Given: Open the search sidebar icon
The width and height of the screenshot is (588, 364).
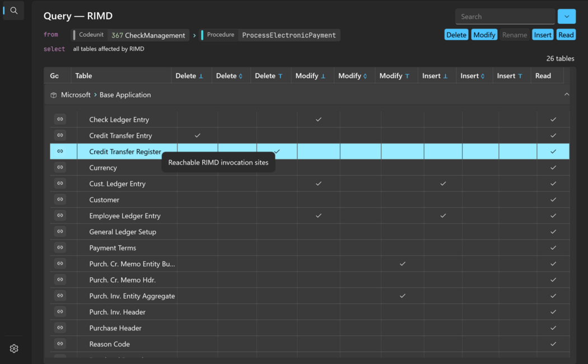Looking at the screenshot, I should pos(14,11).
